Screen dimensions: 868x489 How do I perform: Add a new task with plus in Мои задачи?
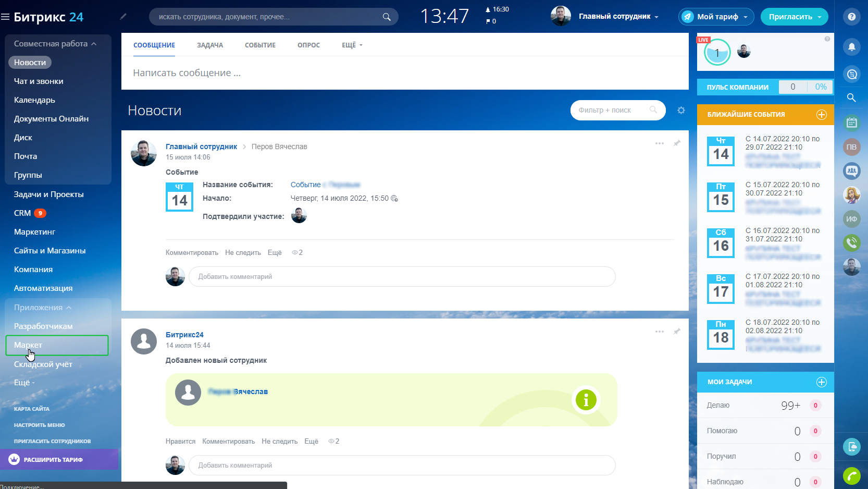point(822,382)
